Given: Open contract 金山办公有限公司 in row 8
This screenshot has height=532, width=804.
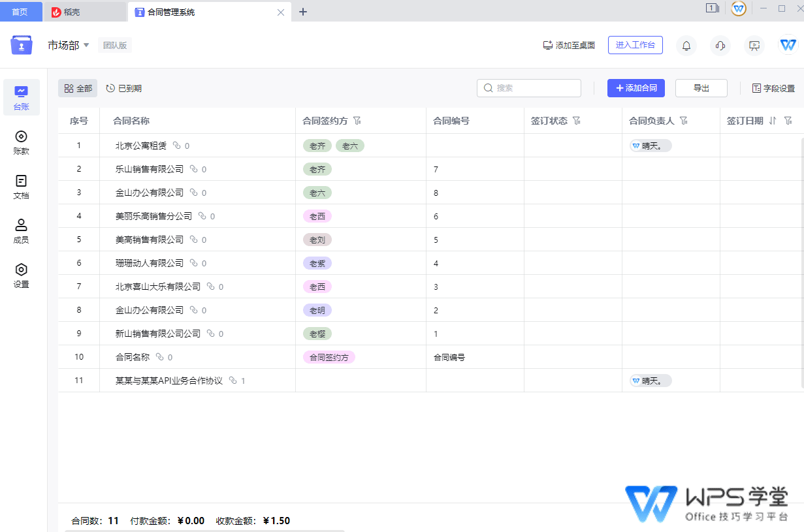Looking at the screenshot, I should 150,310.
